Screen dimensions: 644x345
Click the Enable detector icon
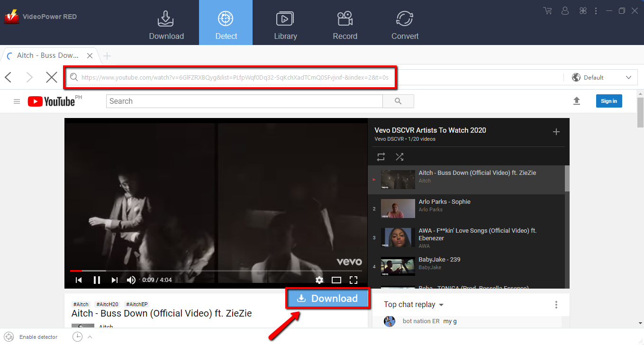[x=9, y=337]
